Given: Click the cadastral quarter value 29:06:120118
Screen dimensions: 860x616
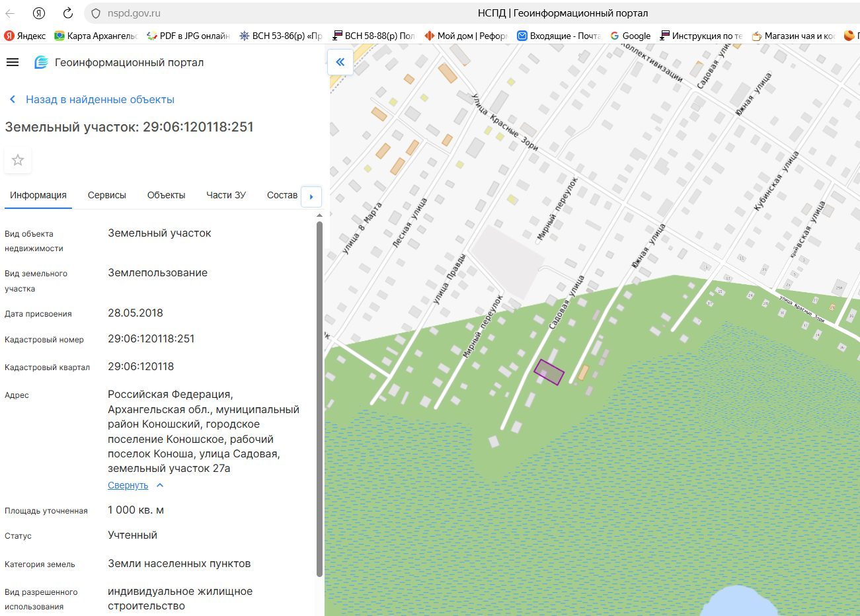Looking at the screenshot, I should pyautogui.click(x=141, y=366).
